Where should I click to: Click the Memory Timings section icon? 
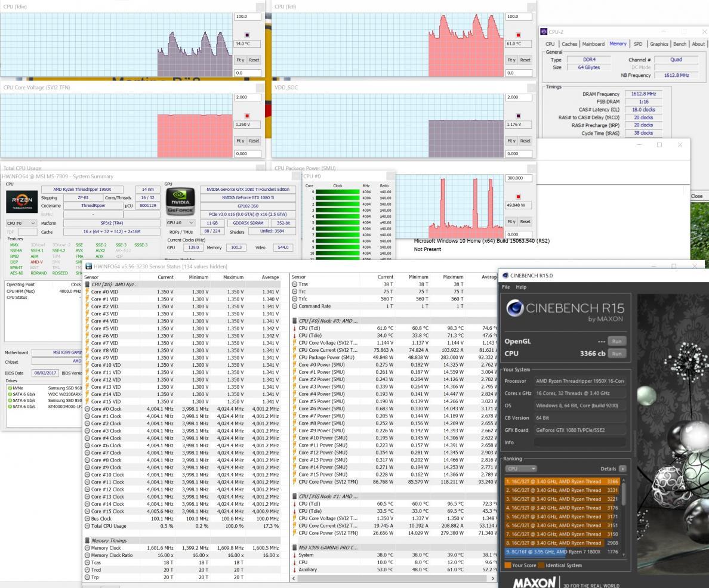pyautogui.click(x=87, y=540)
